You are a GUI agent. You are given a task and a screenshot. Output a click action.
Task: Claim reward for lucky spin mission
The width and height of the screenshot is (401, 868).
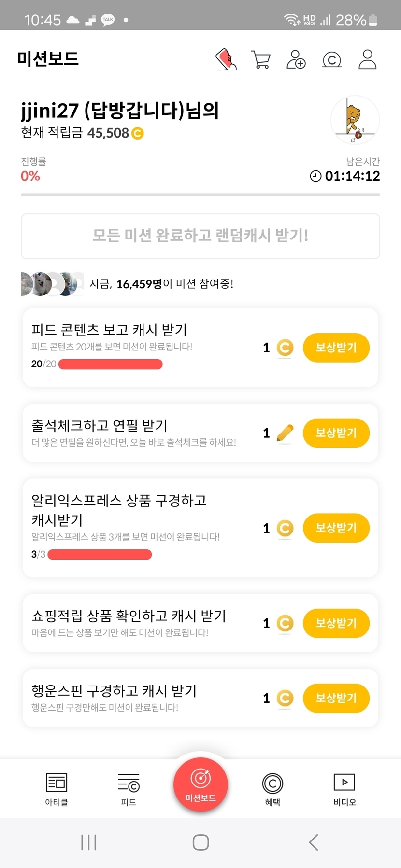point(336,698)
